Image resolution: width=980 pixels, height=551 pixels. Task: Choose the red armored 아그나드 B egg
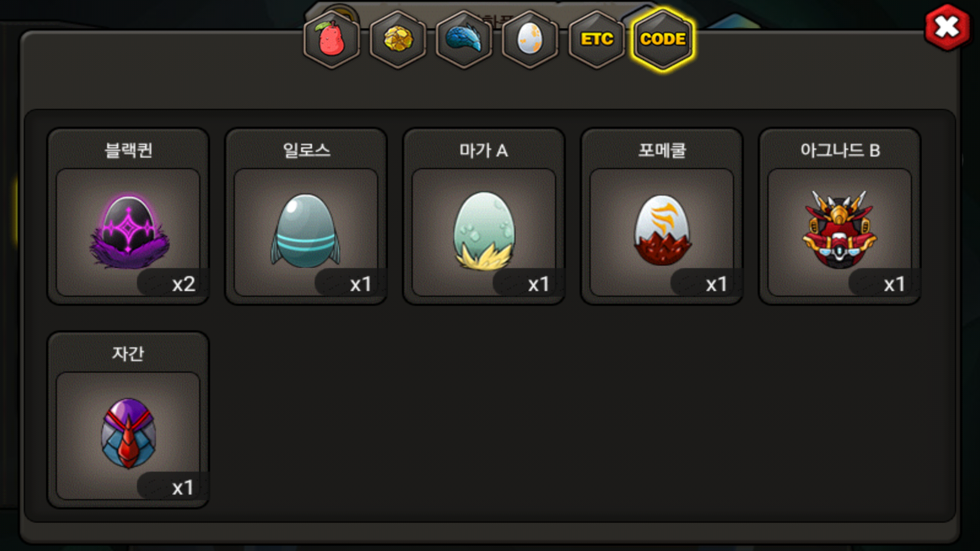click(840, 230)
